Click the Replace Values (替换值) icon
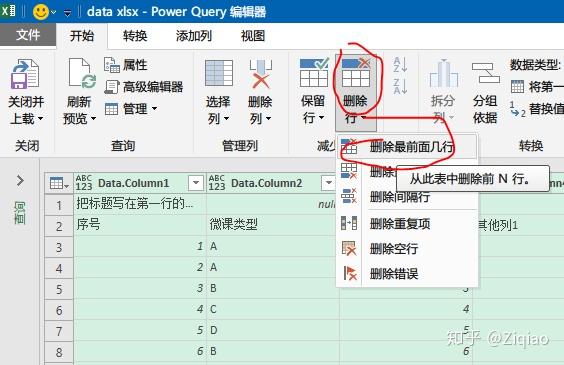The height and width of the screenshot is (365, 564). (518, 109)
